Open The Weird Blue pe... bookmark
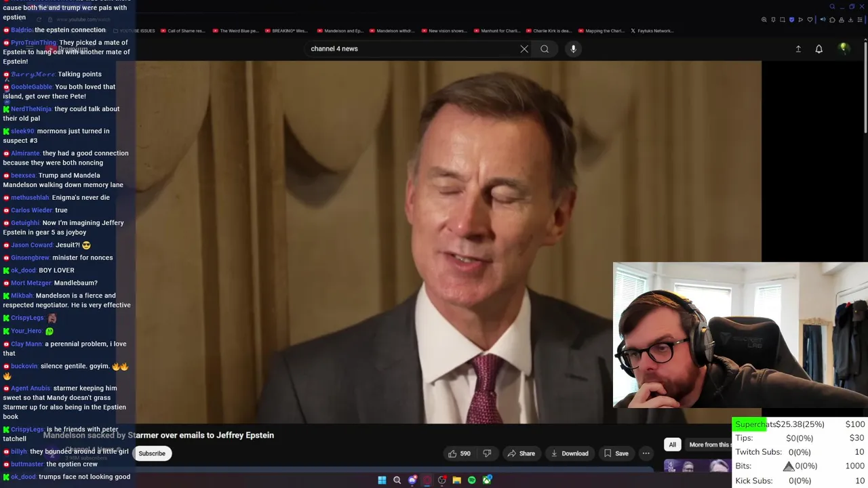The image size is (868, 488). [235, 30]
